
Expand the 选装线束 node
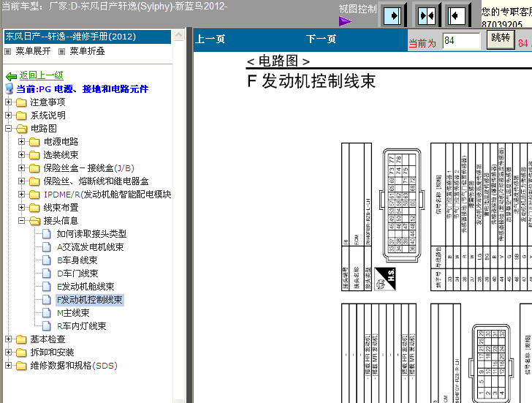tap(21, 154)
